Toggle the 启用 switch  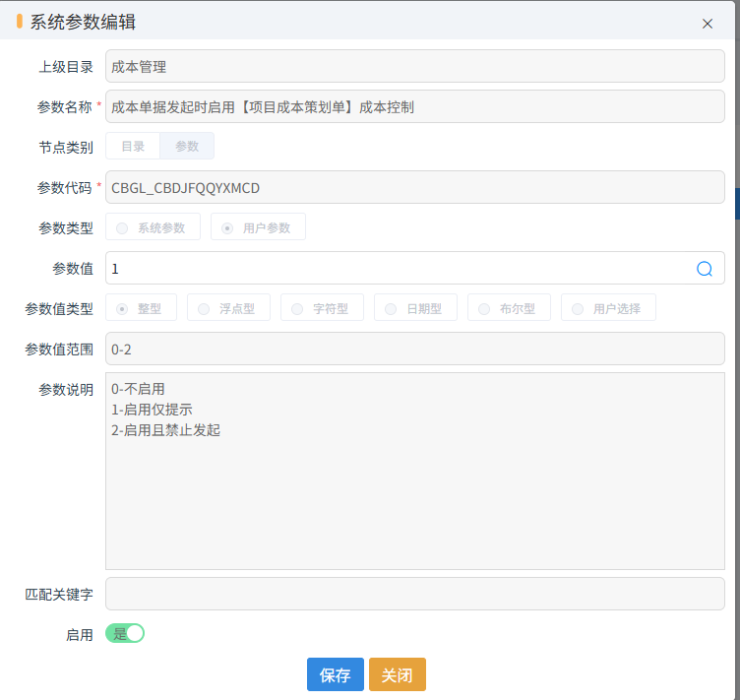(125, 633)
